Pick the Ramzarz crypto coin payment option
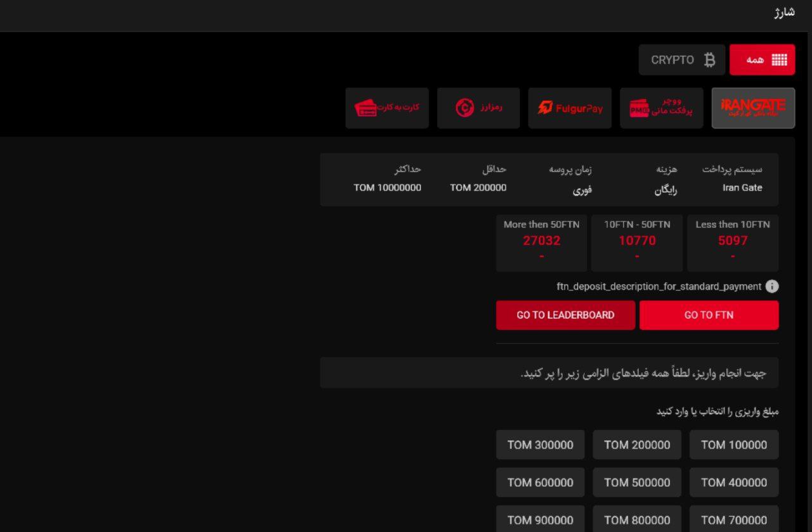The height and width of the screenshot is (532, 812). 478,108
